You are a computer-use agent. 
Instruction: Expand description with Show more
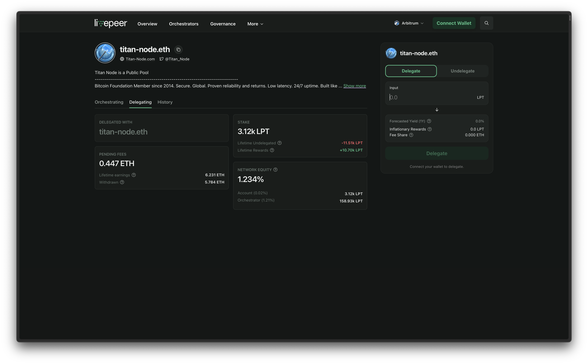point(354,86)
